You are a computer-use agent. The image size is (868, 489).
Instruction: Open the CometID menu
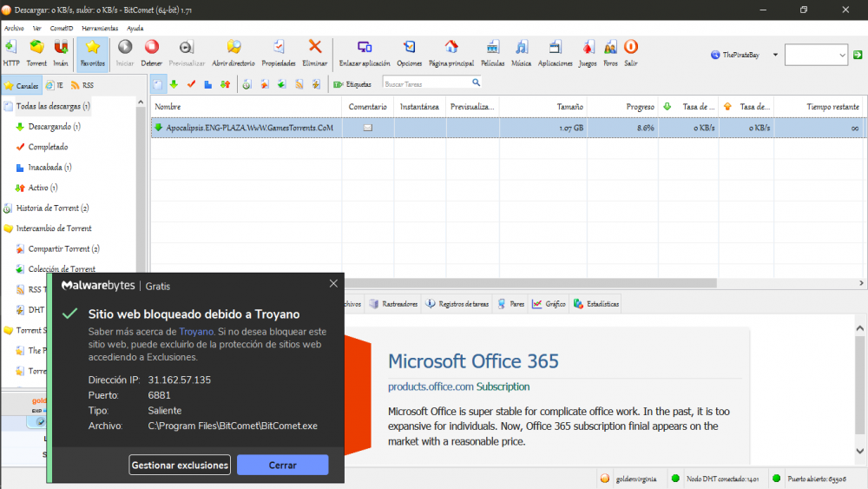(62, 28)
